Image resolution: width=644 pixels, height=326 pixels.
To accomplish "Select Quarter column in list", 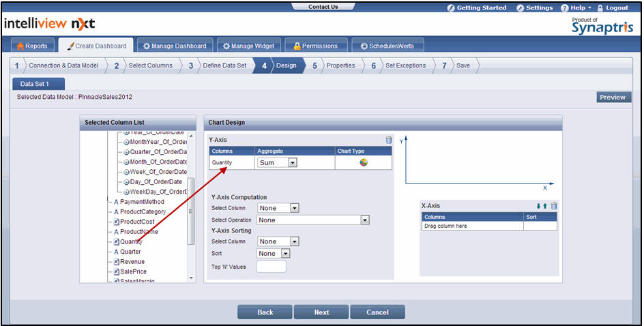I will click(128, 252).
